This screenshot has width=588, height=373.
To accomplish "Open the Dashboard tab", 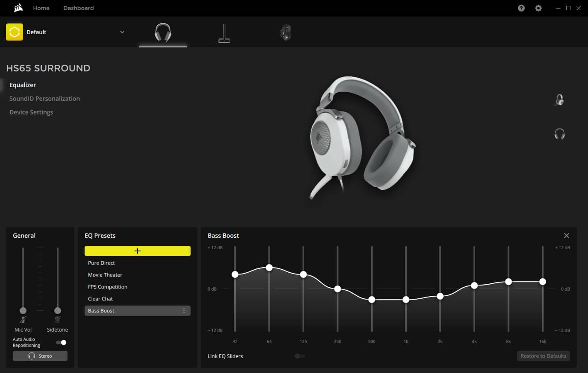I will pyautogui.click(x=78, y=8).
